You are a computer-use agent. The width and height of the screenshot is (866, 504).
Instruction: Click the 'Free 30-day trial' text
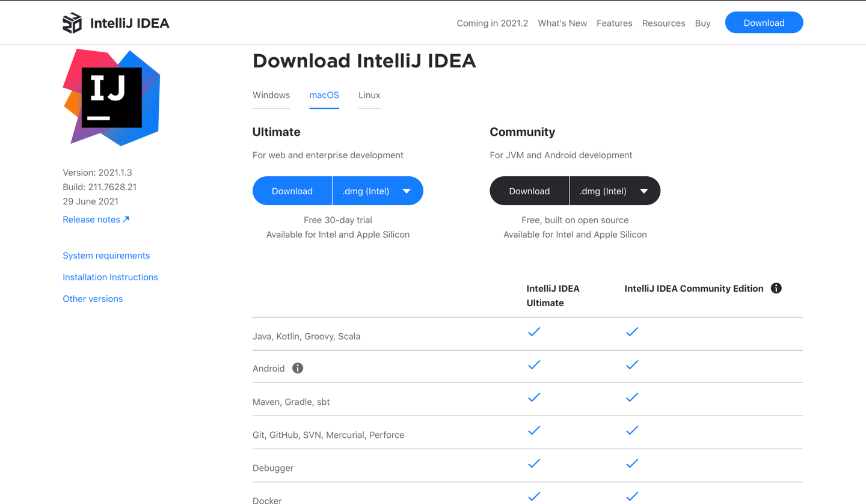[338, 220]
